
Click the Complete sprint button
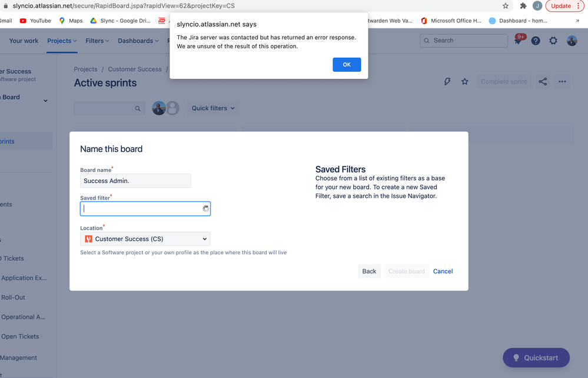coord(504,81)
